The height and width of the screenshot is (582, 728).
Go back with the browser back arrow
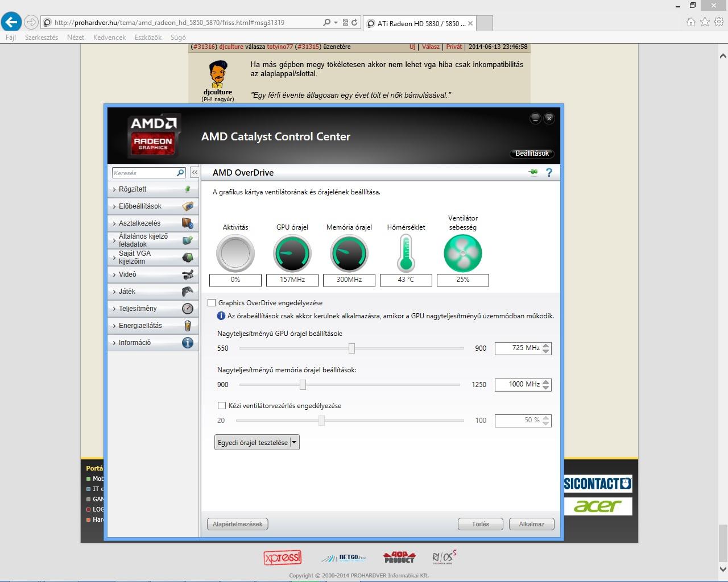click(x=11, y=22)
